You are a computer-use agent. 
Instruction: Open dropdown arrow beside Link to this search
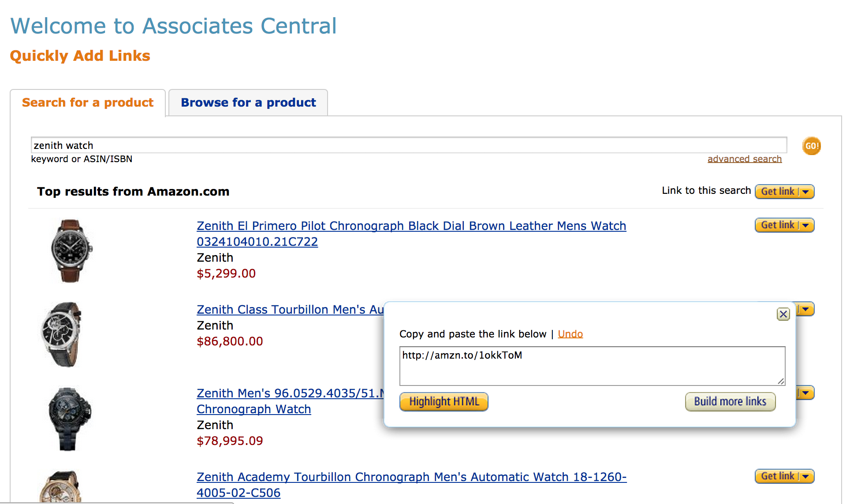click(806, 192)
